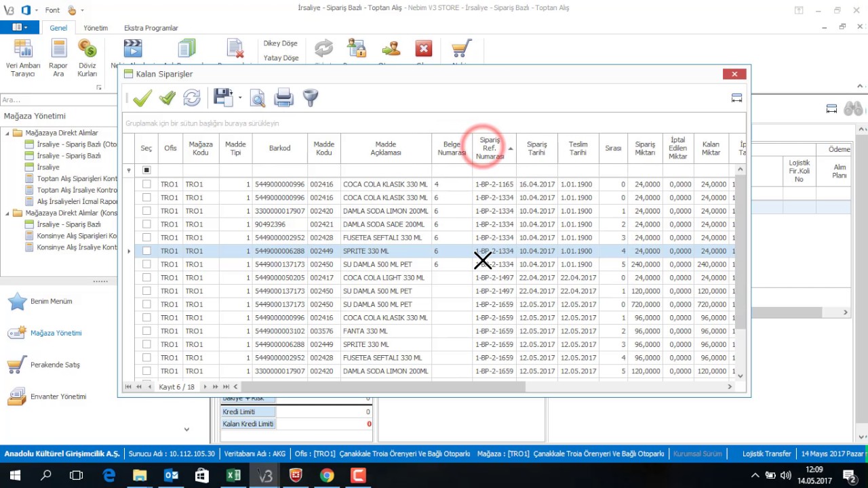
Task: Switch to the Ekstra Programlar ribbon tab
Action: [x=151, y=28]
